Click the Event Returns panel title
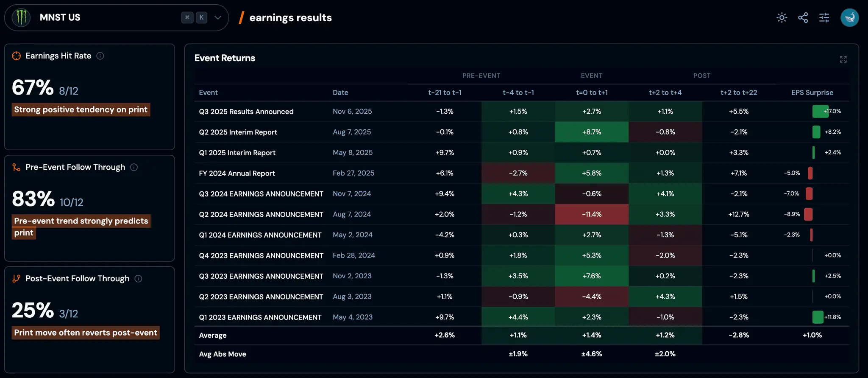 click(x=225, y=58)
